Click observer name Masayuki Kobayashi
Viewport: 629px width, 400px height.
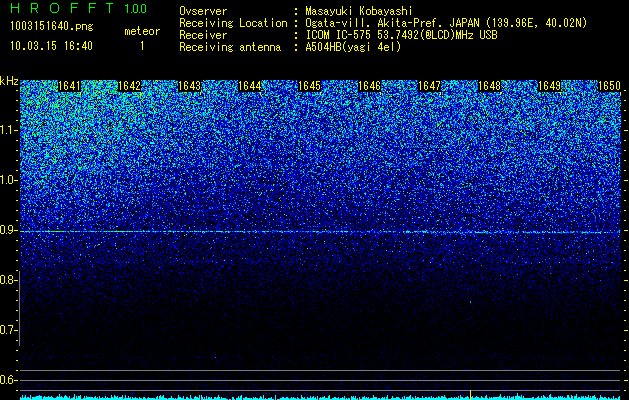coord(358,11)
